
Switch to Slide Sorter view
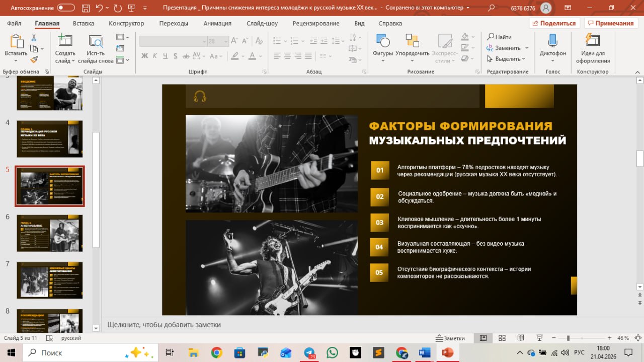tap(502, 338)
